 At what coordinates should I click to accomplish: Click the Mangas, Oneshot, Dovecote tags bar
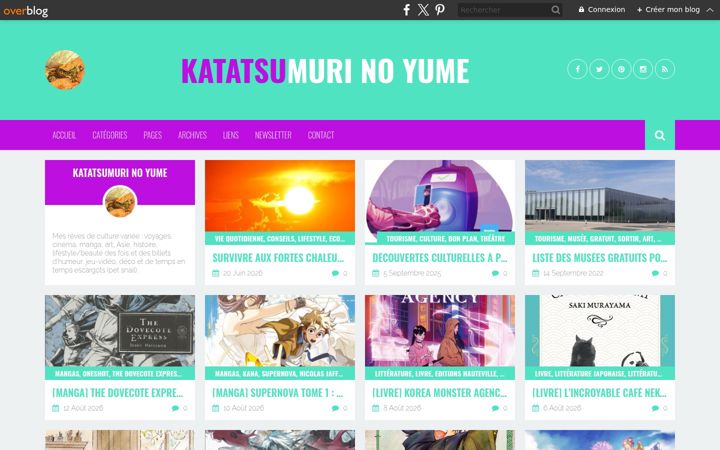point(120,373)
